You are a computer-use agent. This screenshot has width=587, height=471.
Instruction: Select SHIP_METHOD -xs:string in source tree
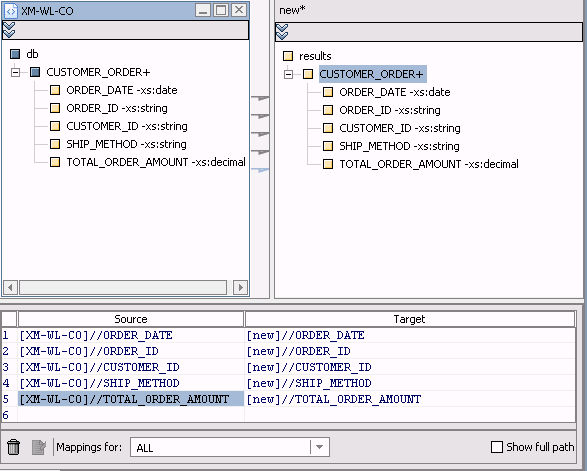[x=126, y=144]
